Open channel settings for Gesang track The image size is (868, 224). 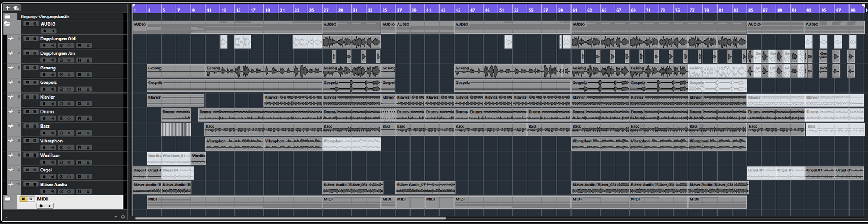61,74
